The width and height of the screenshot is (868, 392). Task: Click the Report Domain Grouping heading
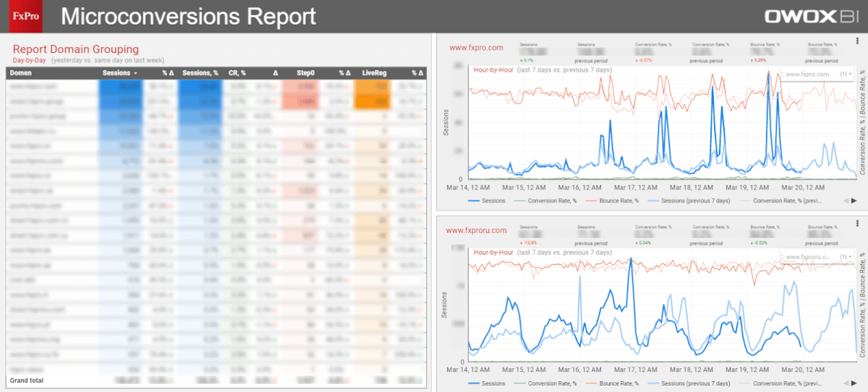(x=76, y=49)
